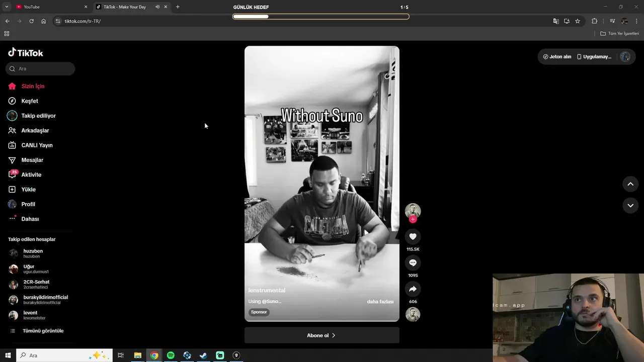Click the Windows taskbar Ara search box
This screenshot has width=644, height=362.
coord(64,355)
